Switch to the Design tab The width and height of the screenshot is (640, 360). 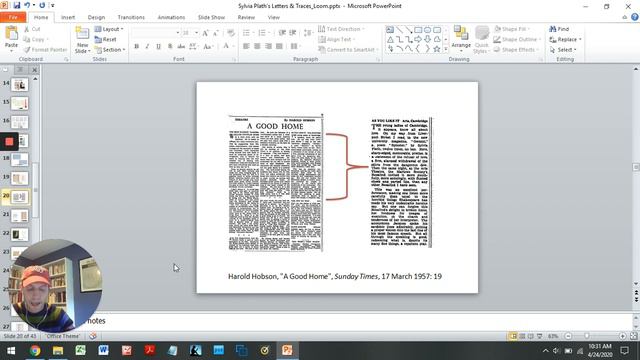pyautogui.click(x=96, y=17)
